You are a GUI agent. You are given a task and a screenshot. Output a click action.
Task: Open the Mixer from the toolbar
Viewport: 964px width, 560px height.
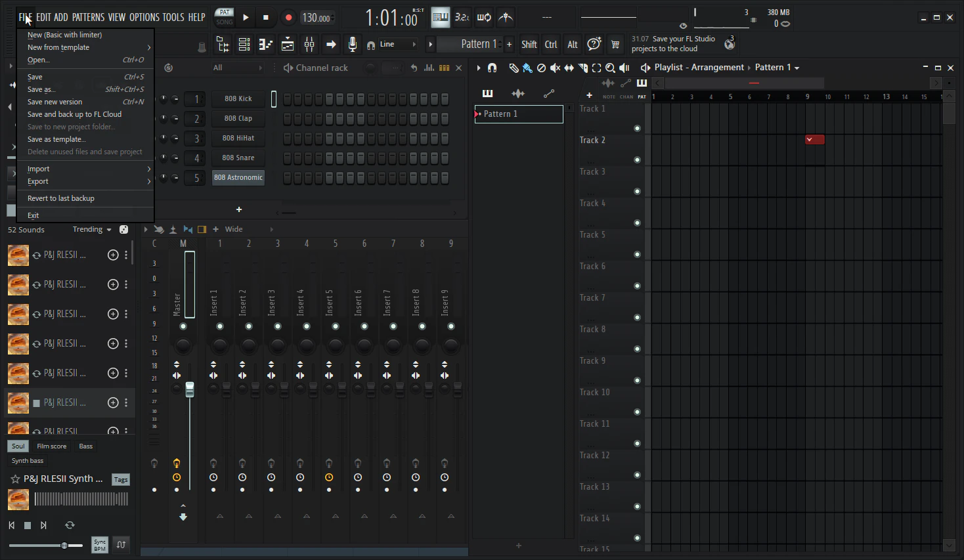(x=309, y=45)
